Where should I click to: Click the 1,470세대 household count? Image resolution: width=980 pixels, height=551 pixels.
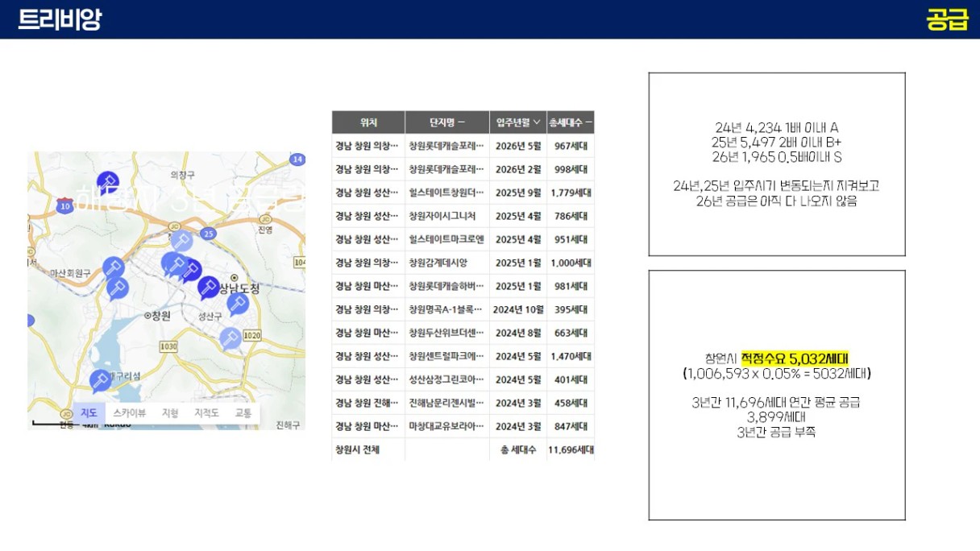pyautogui.click(x=571, y=356)
